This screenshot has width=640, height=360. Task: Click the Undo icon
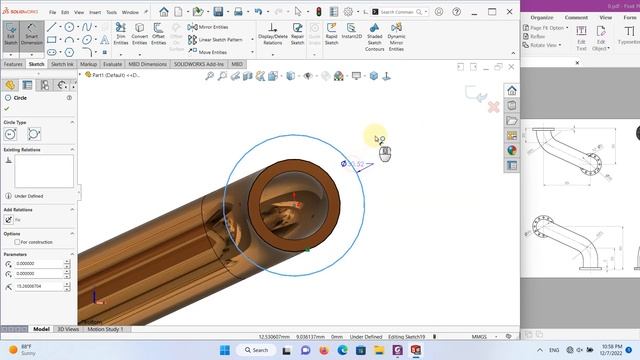point(258,12)
